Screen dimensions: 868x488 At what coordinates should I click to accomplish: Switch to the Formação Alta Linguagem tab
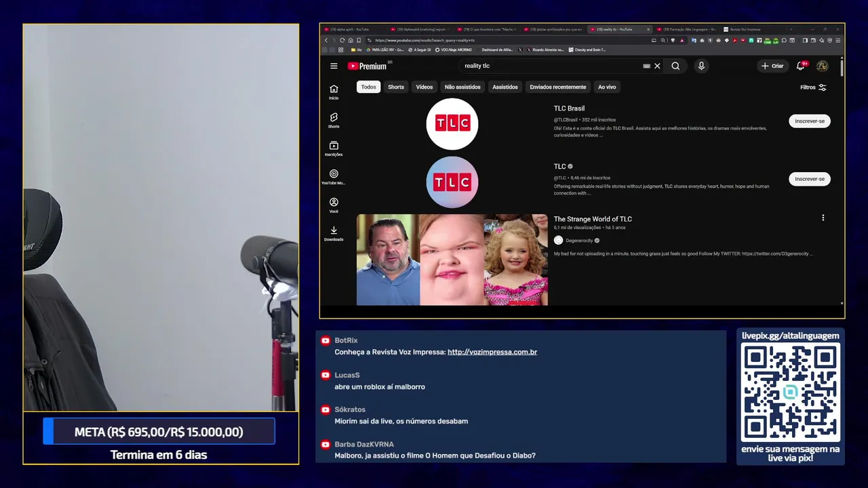(x=686, y=29)
